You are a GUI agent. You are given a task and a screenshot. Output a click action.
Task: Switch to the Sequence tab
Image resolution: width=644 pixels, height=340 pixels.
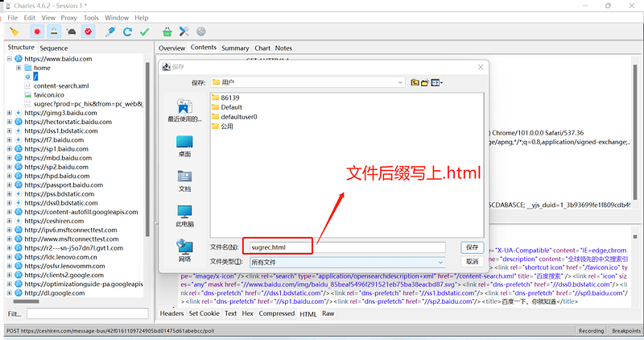(x=53, y=48)
